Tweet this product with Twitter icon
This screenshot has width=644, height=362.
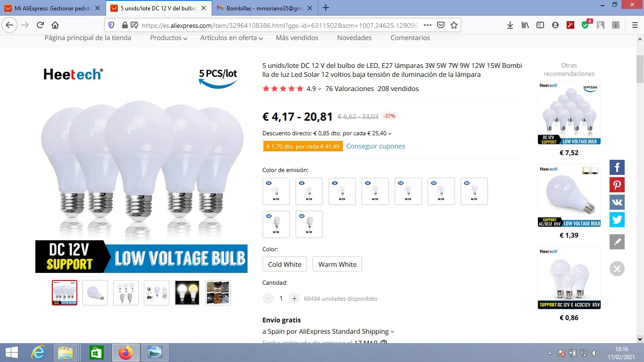(x=617, y=220)
